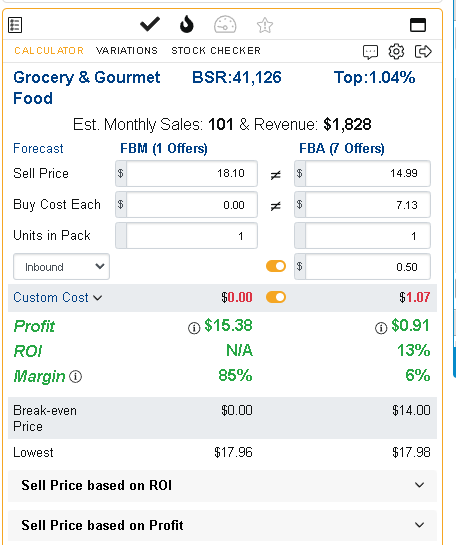This screenshot has width=456, height=545.
Task: Expand Sell Price based on Profit
Action: tap(222, 525)
